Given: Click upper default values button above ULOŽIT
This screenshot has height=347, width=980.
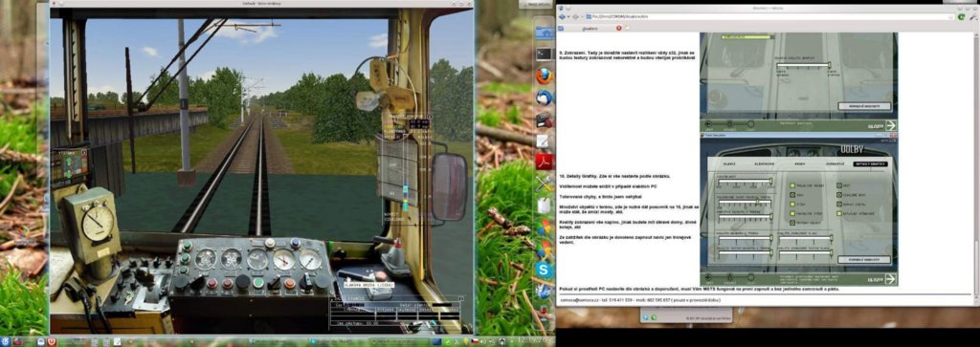Looking at the screenshot, I should [865, 106].
